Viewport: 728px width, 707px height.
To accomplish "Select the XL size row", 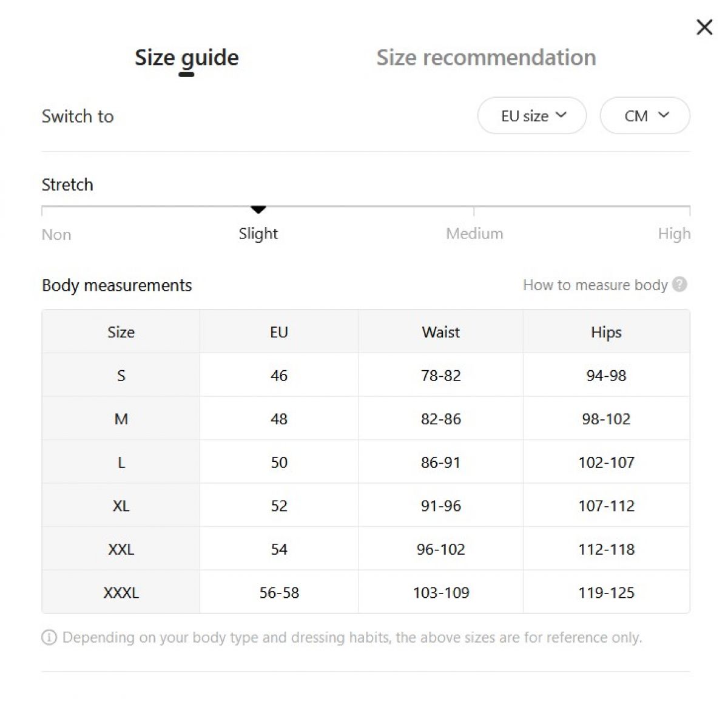I will point(366,505).
